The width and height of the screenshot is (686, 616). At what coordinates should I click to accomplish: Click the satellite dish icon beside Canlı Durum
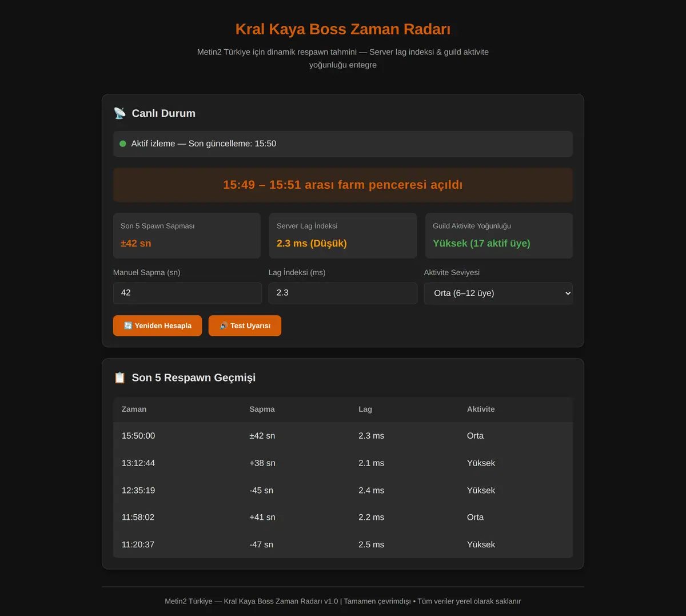click(x=119, y=113)
